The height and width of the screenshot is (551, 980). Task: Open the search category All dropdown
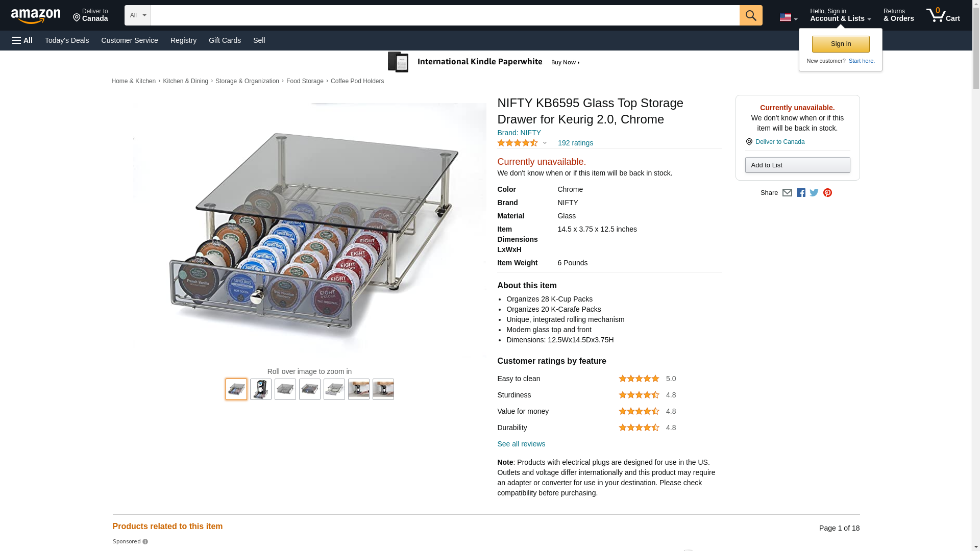point(137,15)
